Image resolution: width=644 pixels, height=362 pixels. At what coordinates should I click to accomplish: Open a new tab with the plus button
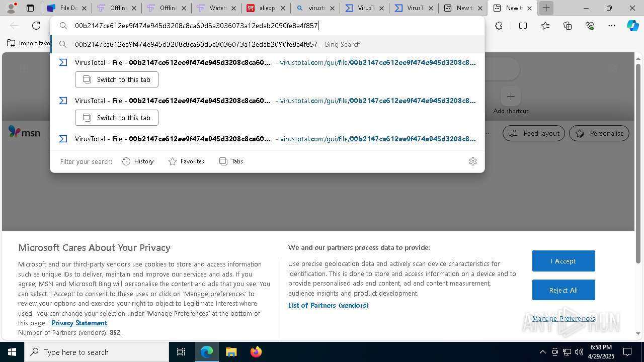[546, 8]
